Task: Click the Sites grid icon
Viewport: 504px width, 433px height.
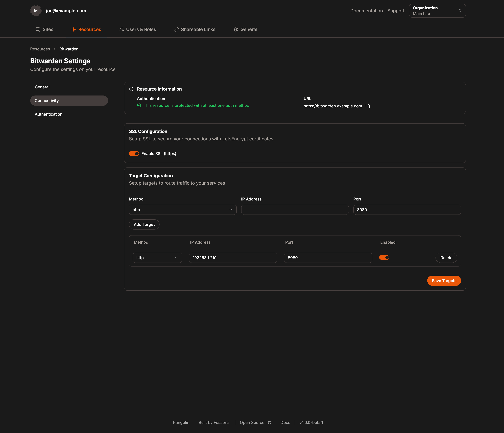Action: [38, 29]
